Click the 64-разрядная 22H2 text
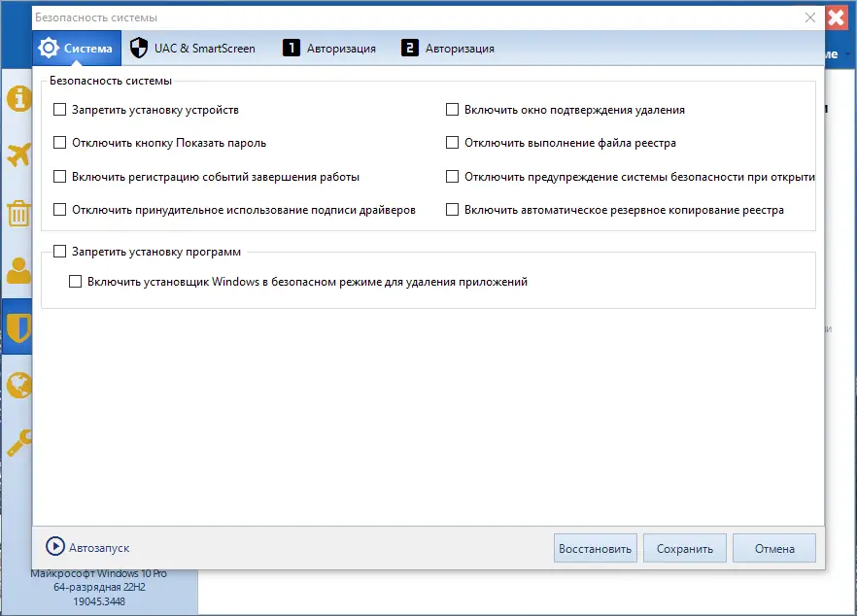Image resolution: width=857 pixels, height=616 pixels. [99, 587]
